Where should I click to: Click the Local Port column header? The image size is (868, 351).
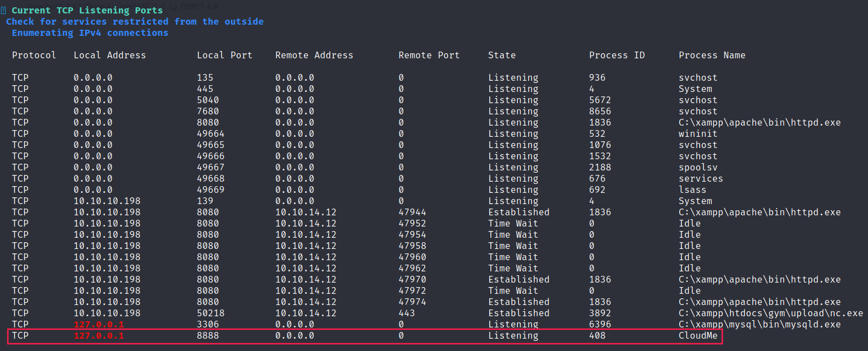(x=225, y=56)
